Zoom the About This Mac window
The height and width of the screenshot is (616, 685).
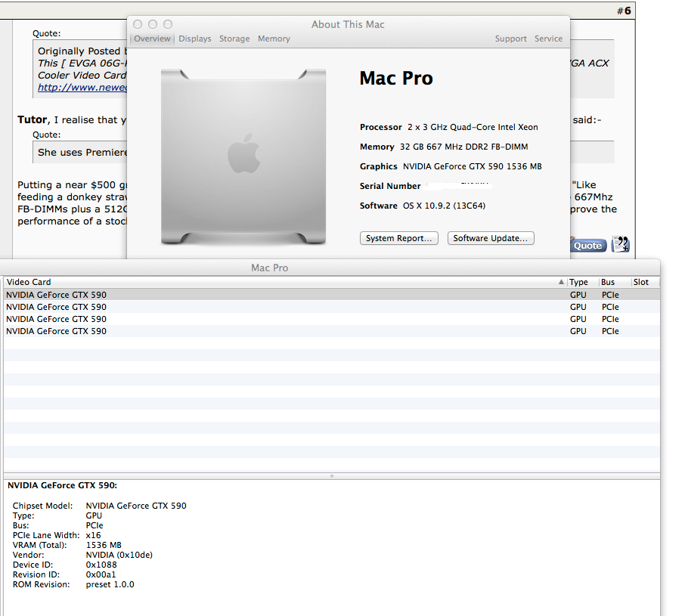[168, 24]
